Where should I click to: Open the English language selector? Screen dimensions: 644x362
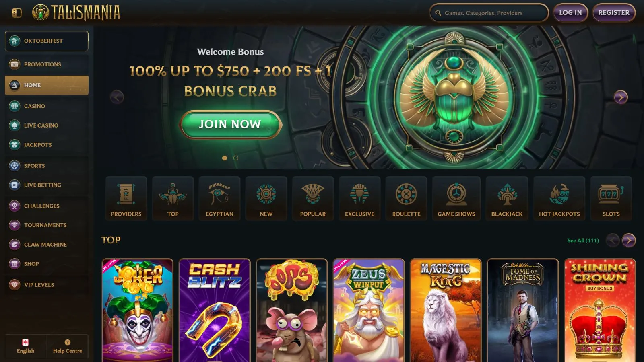pos(26,346)
